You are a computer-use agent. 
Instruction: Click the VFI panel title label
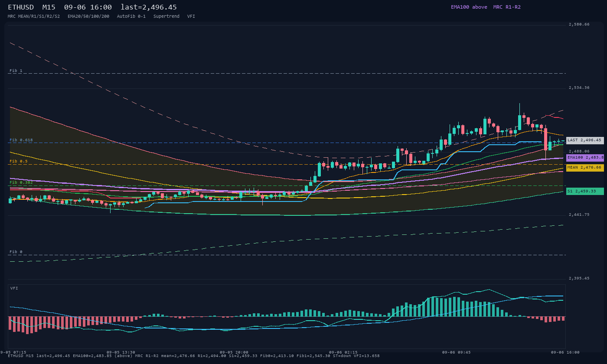click(14, 288)
